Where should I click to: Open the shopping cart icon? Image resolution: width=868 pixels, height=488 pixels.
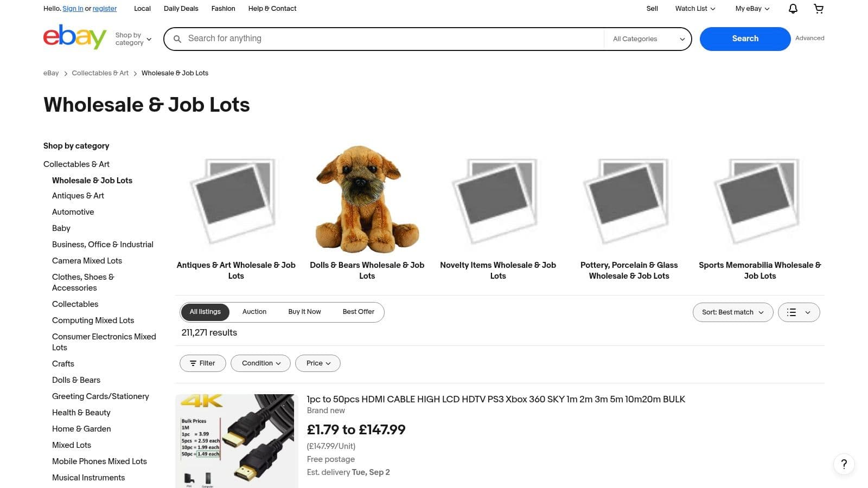tap(819, 9)
